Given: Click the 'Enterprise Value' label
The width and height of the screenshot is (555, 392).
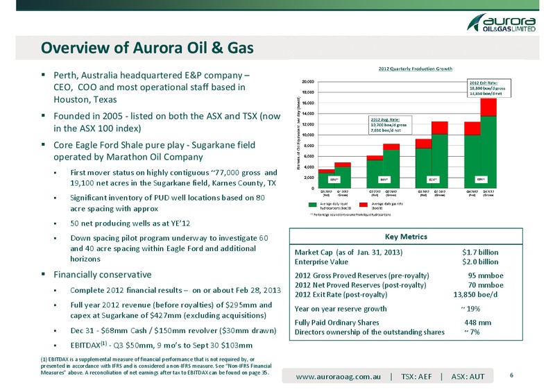Looking at the screenshot, I should click(x=321, y=262).
